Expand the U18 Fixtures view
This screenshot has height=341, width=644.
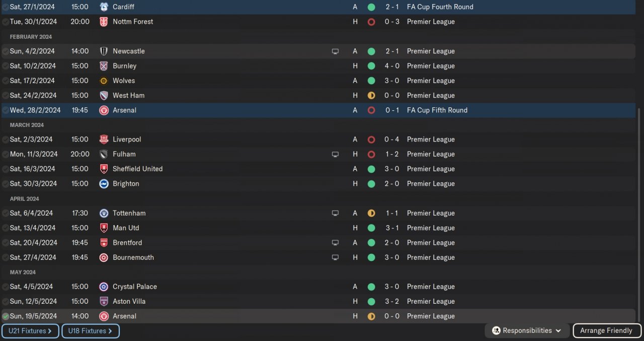click(x=90, y=331)
